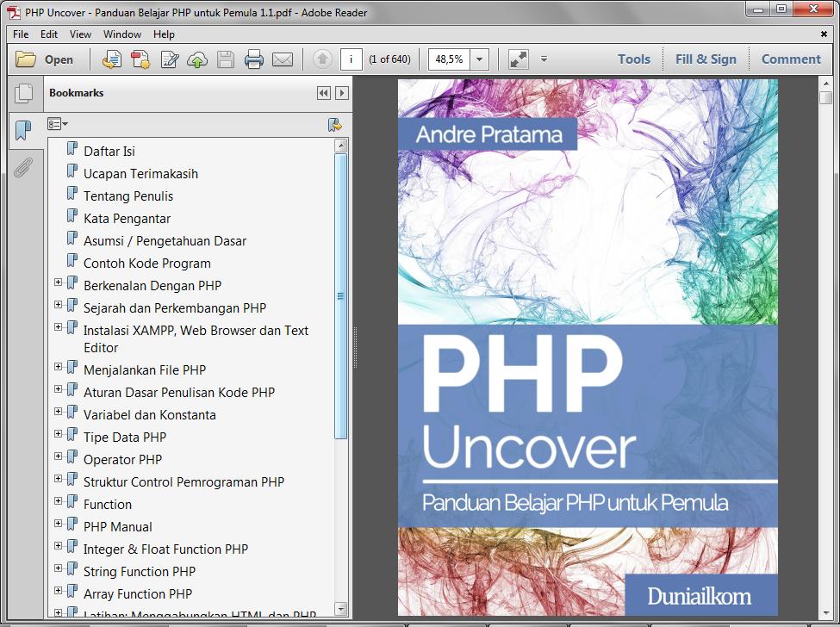Expand the Sejarah dan Perkembangan PHP bookmark
This screenshot has height=627, width=840.
tap(59, 305)
